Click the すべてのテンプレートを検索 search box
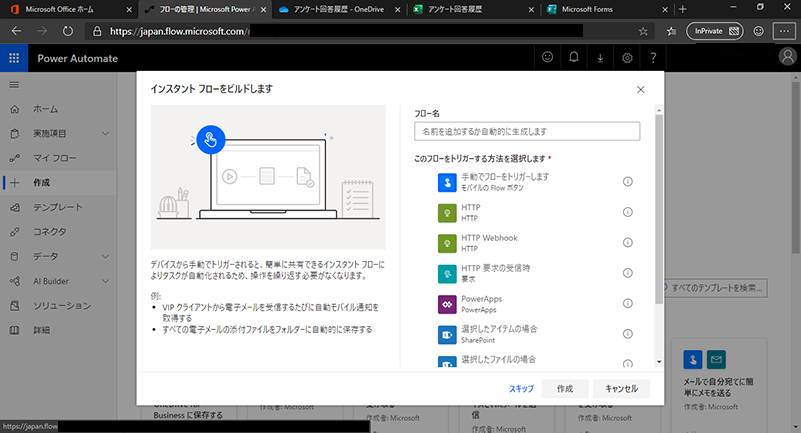Viewport: 801px width, 433px height. click(x=716, y=288)
